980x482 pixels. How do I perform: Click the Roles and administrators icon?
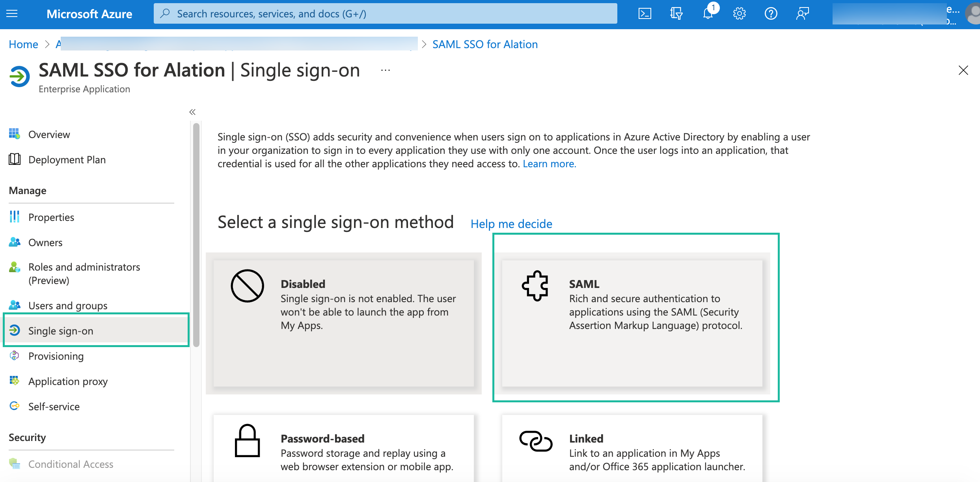(x=15, y=267)
